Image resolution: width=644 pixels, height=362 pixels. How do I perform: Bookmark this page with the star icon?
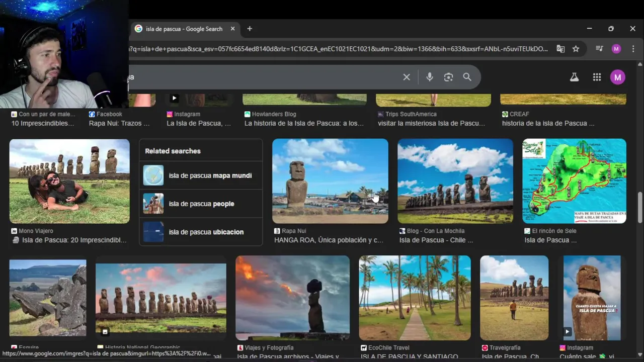[576, 49]
